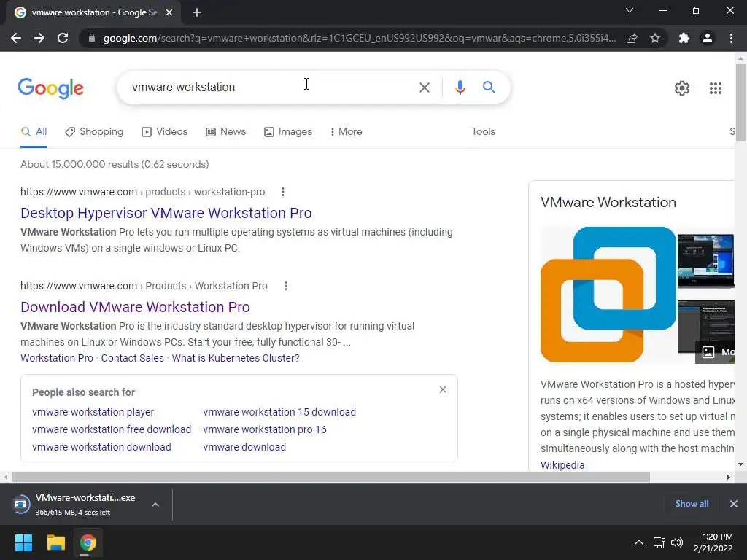Bookmark this page with the star
747x560 pixels.
655,38
